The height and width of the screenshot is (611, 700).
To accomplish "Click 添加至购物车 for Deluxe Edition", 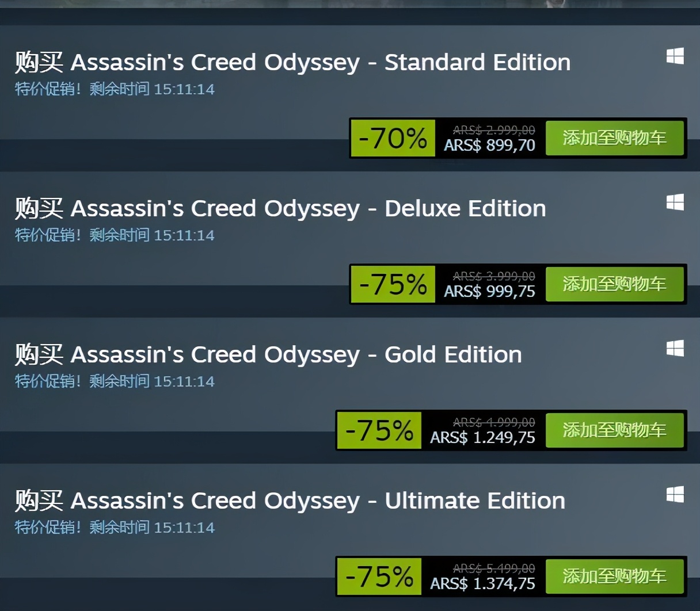I will (x=615, y=284).
